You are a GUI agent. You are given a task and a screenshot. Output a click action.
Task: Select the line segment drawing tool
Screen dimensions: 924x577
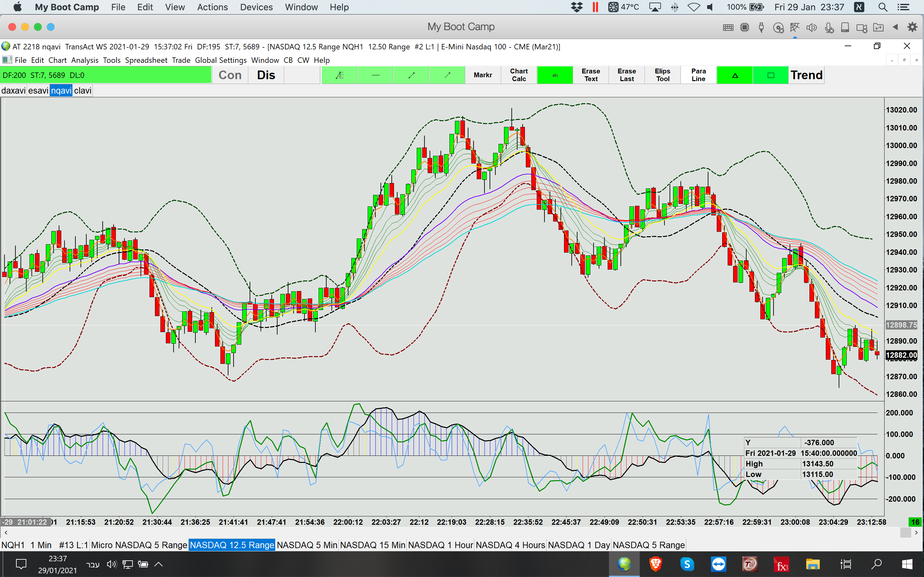[x=411, y=75]
